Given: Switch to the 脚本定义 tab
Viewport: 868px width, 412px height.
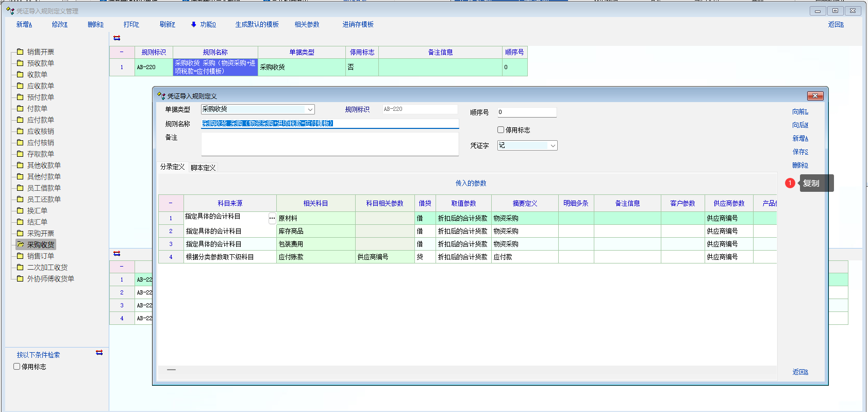Looking at the screenshot, I should pos(203,168).
